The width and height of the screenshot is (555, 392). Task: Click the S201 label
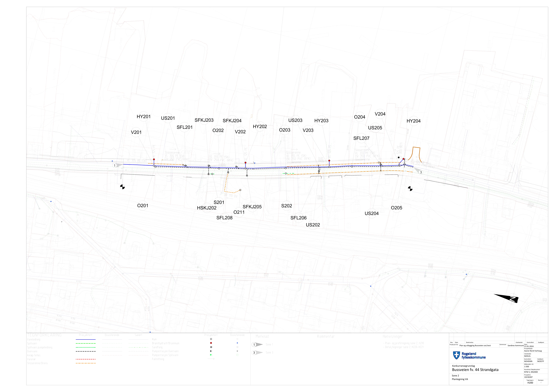click(219, 202)
